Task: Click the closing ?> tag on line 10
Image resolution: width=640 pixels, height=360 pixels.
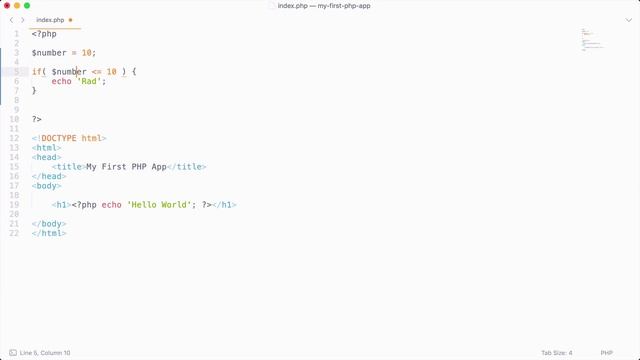Action: pyautogui.click(x=37, y=119)
